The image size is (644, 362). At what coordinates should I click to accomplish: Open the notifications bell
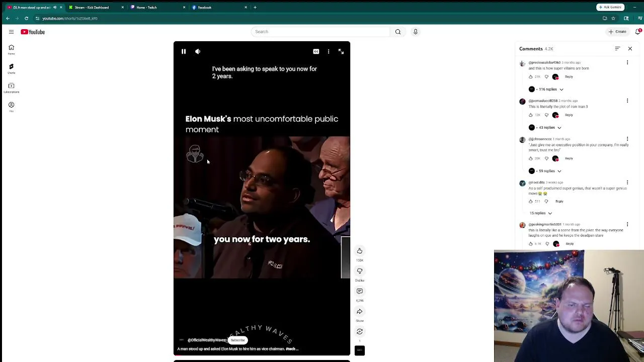point(638,32)
